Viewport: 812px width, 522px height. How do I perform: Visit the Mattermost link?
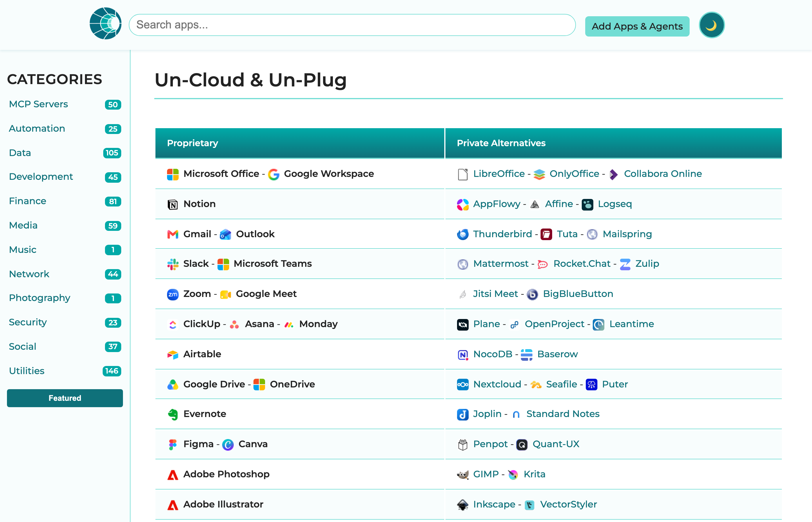pyautogui.click(x=501, y=263)
